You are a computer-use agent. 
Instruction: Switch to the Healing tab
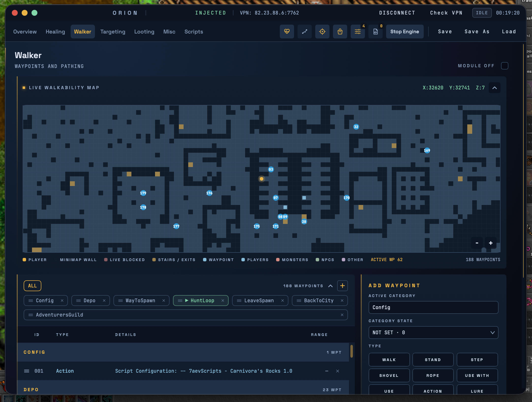point(55,32)
